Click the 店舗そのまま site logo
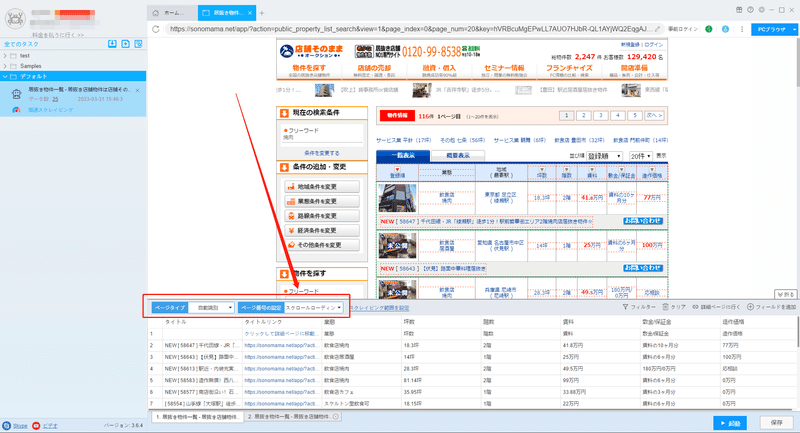This screenshot has width=800, height=433. [312, 51]
